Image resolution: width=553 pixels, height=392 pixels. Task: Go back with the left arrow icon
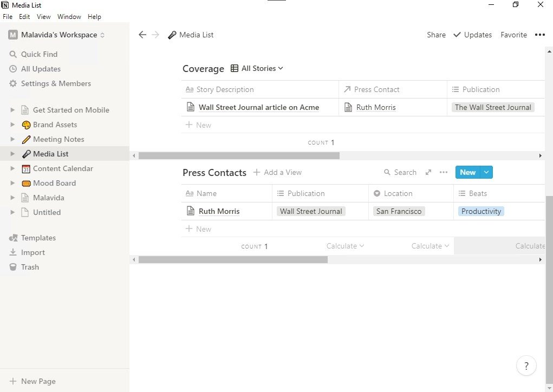coord(142,35)
